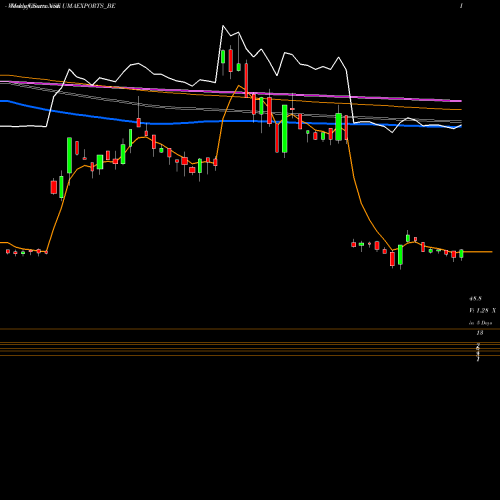Click the V: 1.28 X volume label
Image resolution: width=500 pixels, height=500 pixels.
click(x=482, y=311)
